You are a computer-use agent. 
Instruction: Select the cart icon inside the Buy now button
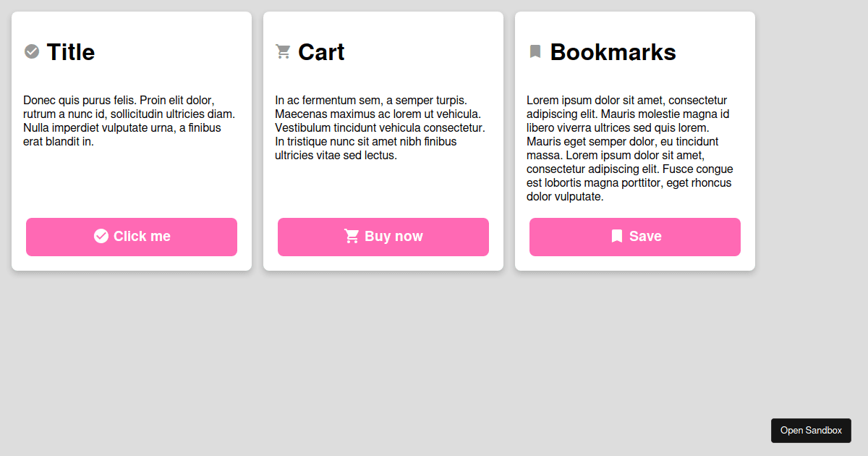[352, 236]
